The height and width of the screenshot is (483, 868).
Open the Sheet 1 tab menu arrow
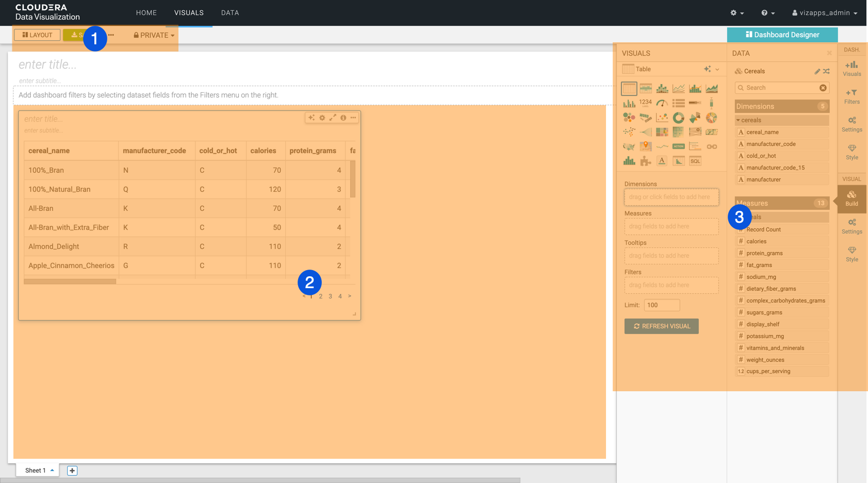pos(52,470)
